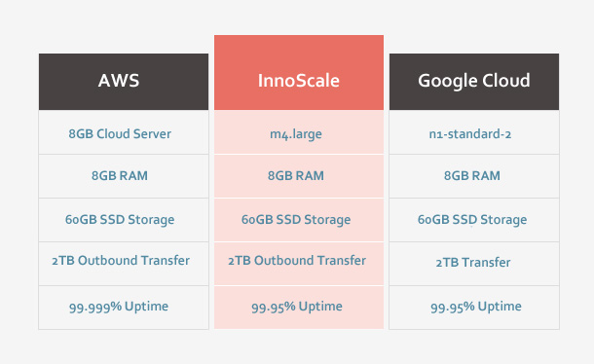The height and width of the screenshot is (364, 594).
Task: Select 60GB SSD Storage in InnoScale column
Action: point(299,220)
